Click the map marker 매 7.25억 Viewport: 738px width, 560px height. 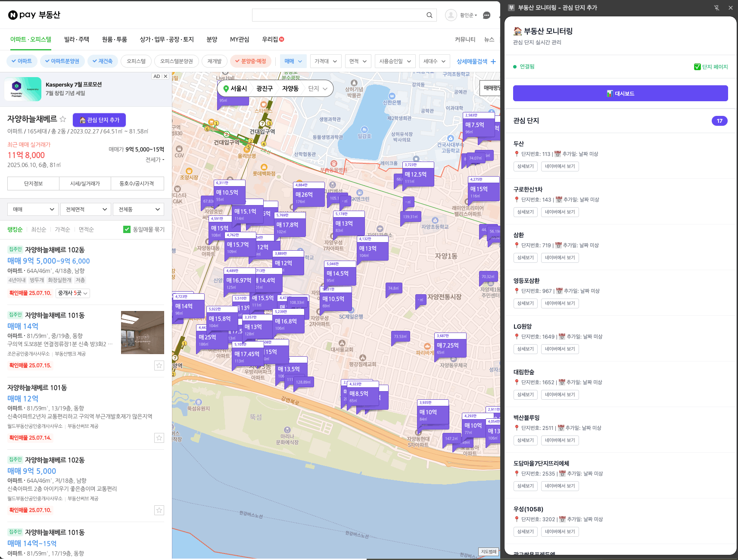coord(450,345)
